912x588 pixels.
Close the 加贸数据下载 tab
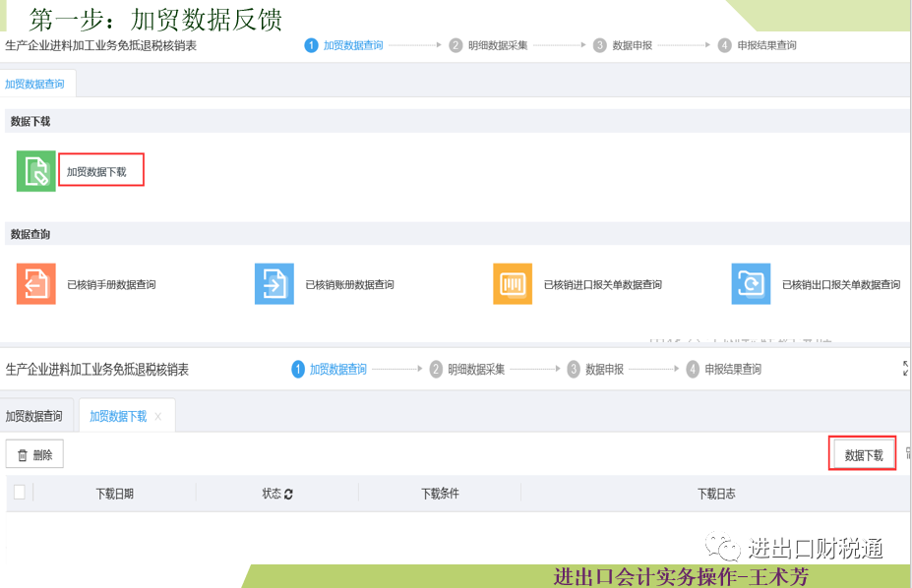coord(158,417)
